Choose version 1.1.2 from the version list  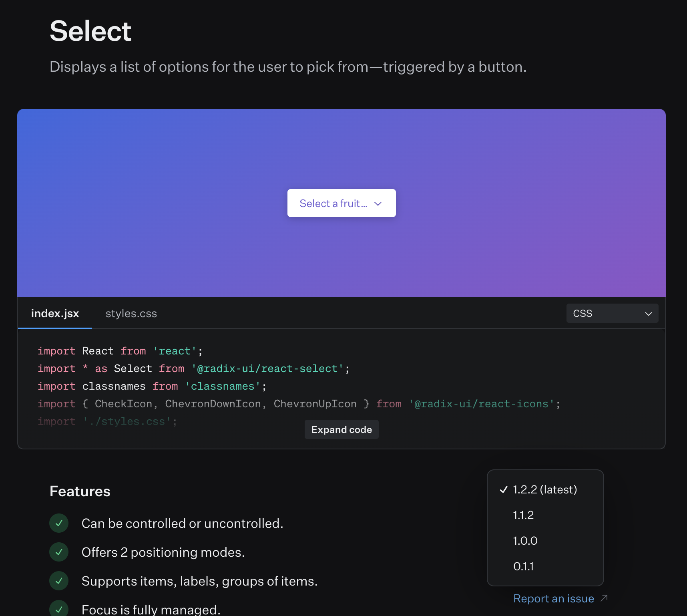pyautogui.click(x=523, y=515)
